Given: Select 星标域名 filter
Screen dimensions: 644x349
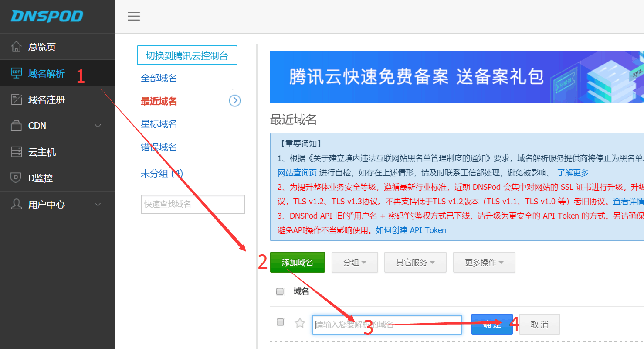Looking at the screenshot, I should point(159,124).
